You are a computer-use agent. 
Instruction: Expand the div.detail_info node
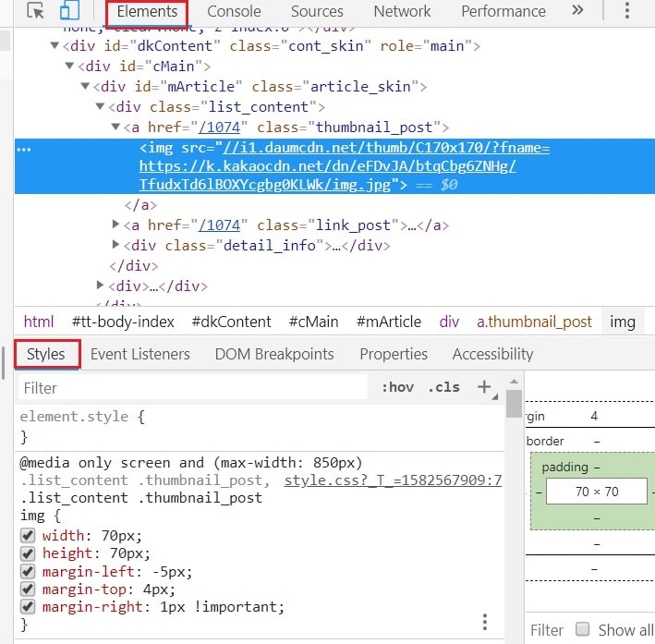115,244
